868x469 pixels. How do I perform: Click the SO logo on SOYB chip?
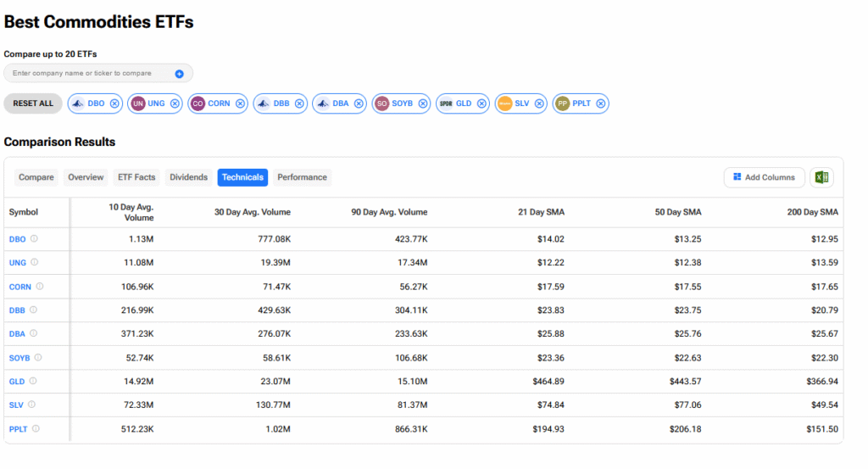point(382,103)
